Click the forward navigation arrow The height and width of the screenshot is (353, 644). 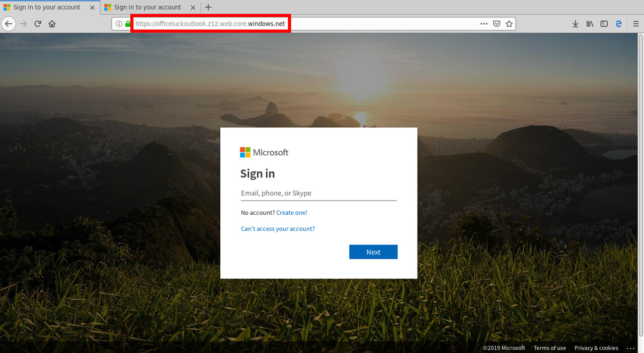point(23,24)
